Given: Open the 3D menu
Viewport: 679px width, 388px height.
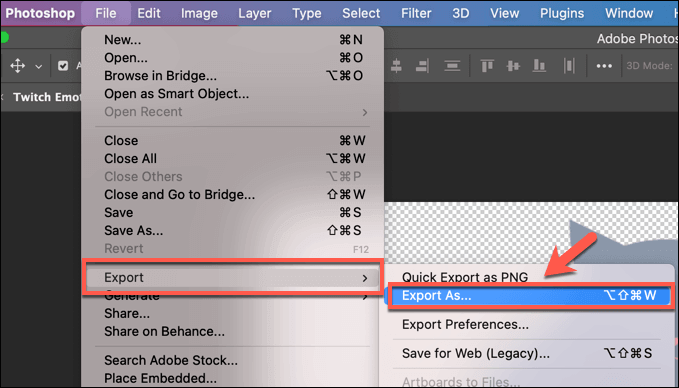Looking at the screenshot, I should [461, 13].
